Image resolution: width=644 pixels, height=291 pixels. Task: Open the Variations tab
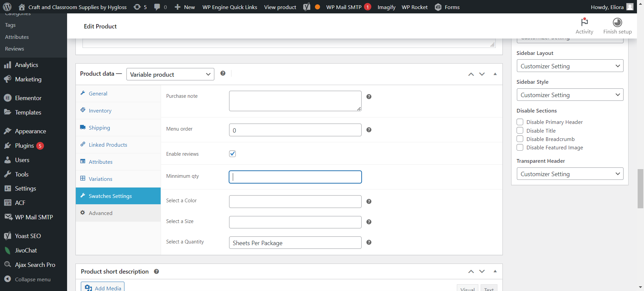point(118,179)
